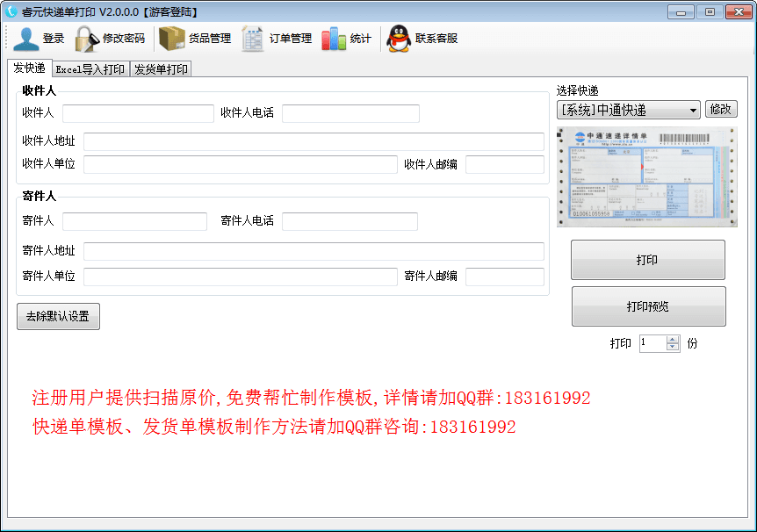Click 修改 button beside courier dropdown
Image resolution: width=757 pixels, height=532 pixels.
[x=720, y=109]
